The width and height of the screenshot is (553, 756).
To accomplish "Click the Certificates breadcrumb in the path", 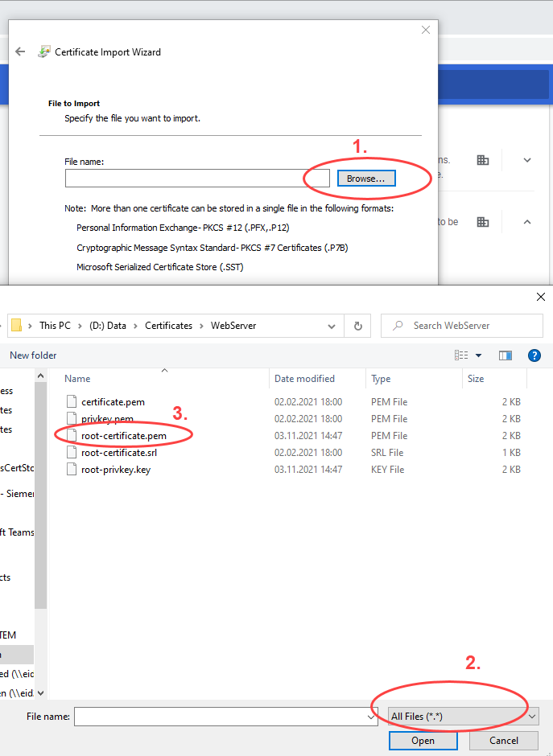I will tap(168, 326).
